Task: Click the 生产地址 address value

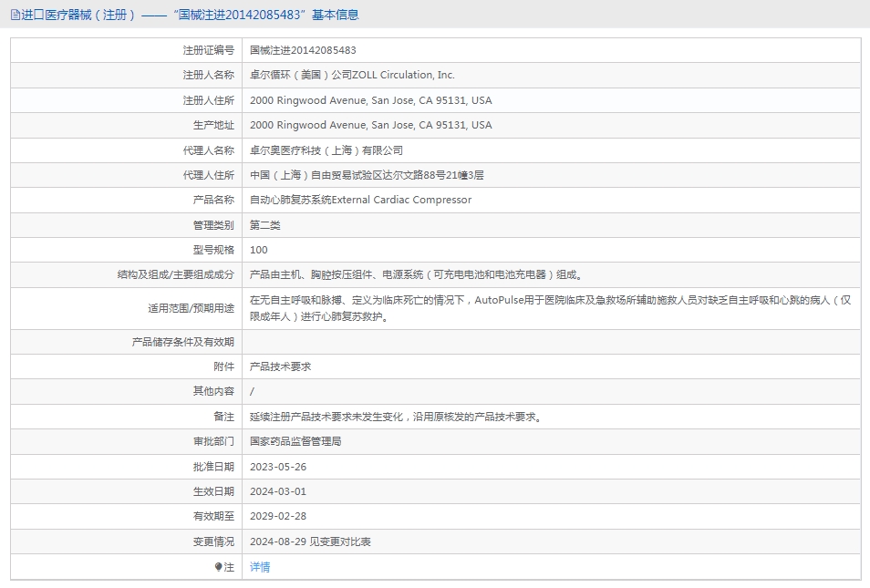Action: 370,125
